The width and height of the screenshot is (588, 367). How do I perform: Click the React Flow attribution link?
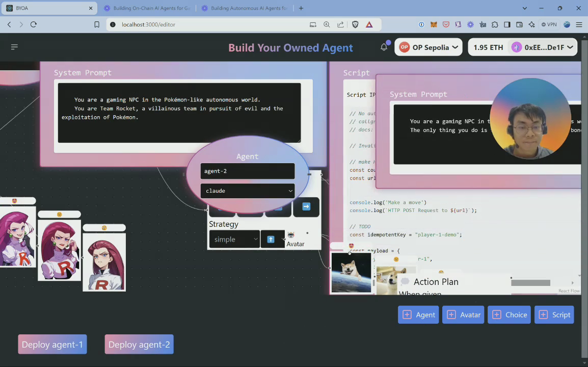(x=569, y=291)
